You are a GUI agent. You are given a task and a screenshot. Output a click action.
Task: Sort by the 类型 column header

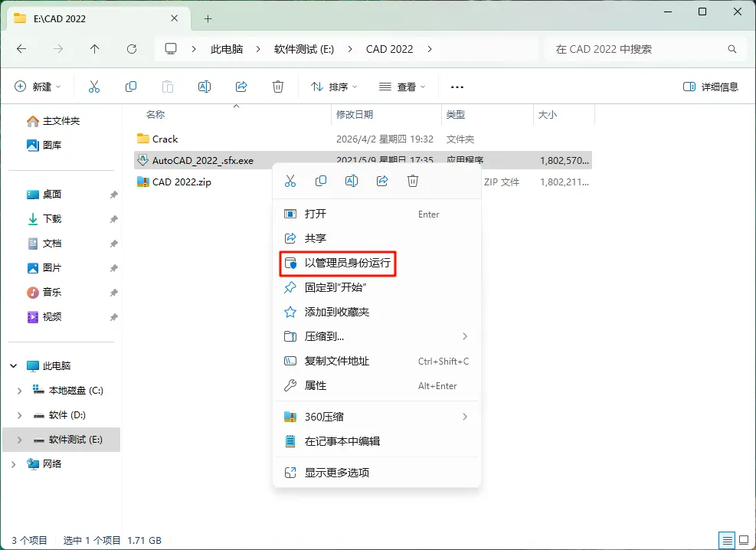[455, 115]
